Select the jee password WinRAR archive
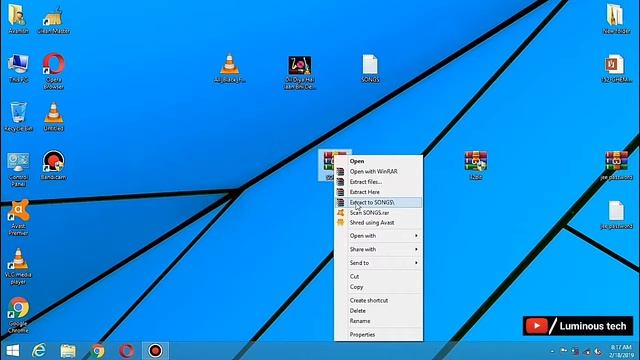The image size is (640, 360). point(616,165)
